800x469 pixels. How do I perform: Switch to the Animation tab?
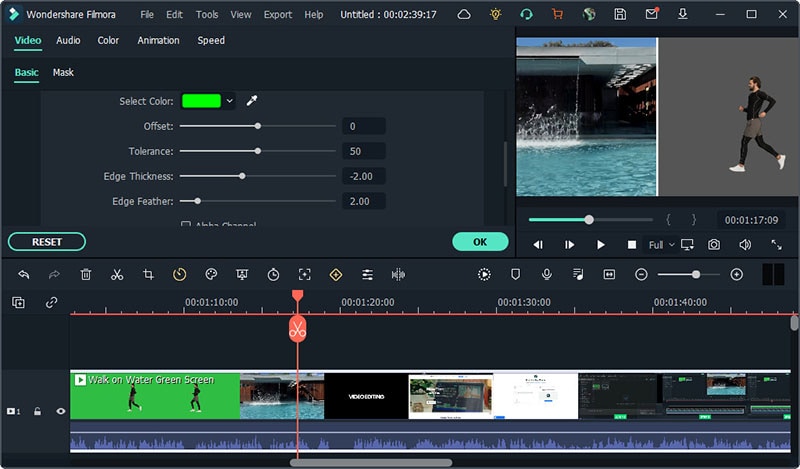coord(158,40)
